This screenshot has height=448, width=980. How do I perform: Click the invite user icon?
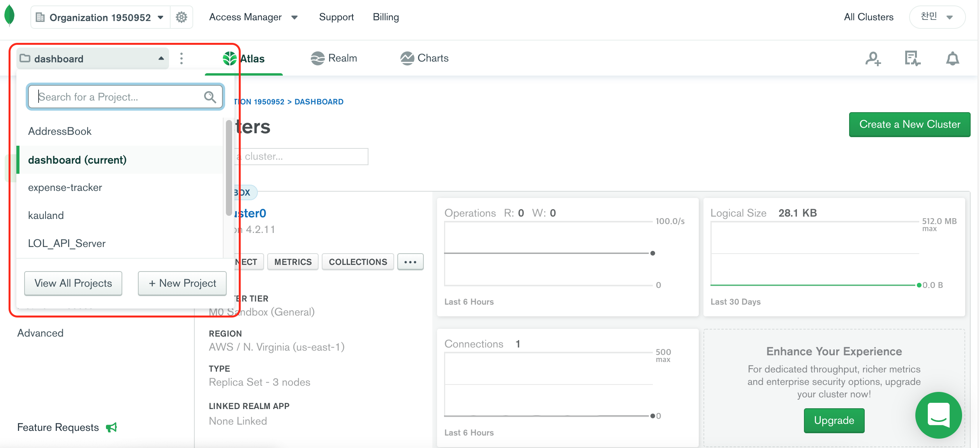point(873,59)
